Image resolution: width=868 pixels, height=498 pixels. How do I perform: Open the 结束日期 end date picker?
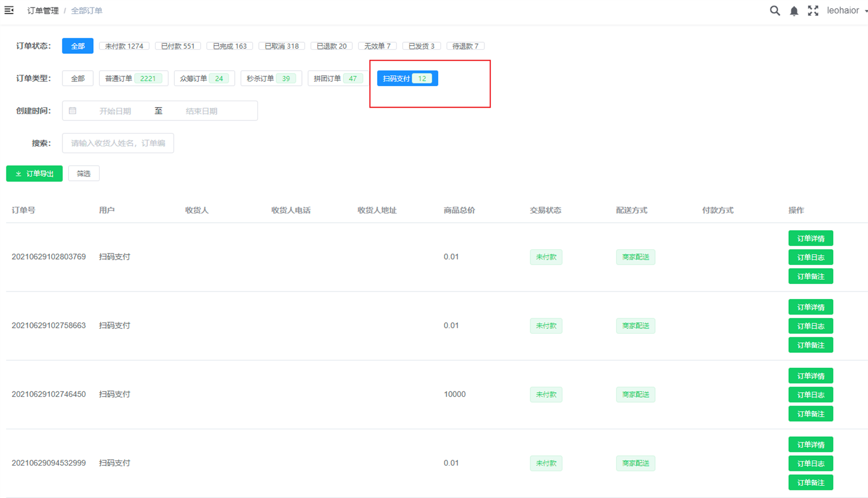pyautogui.click(x=201, y=111)
